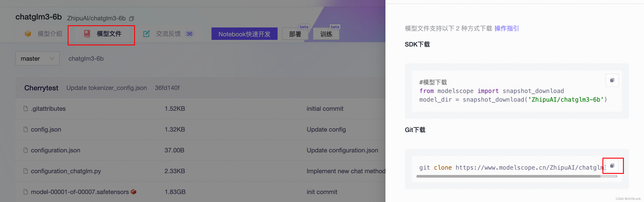Click the chatglm3-6b breadcrumb path

[86, 59]
